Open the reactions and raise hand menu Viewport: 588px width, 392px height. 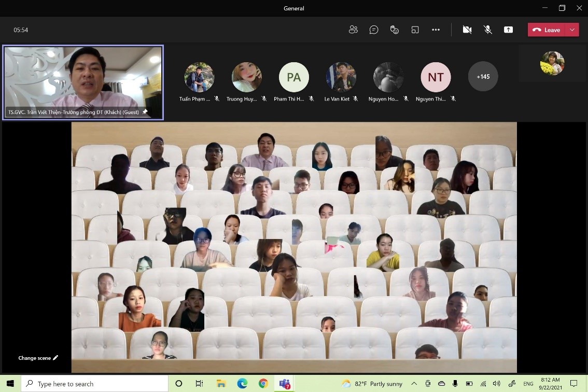pyautogui.click(x=395, y=30)
